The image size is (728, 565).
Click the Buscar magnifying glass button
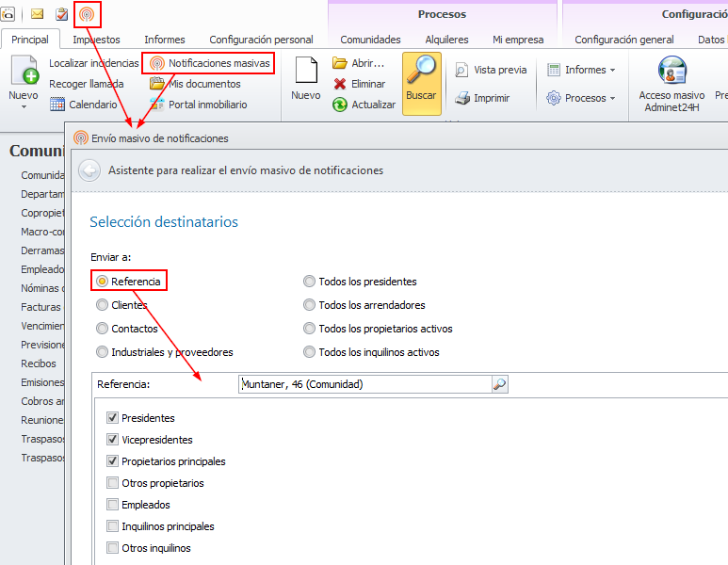pyautogui.click(x=421, y=83)
